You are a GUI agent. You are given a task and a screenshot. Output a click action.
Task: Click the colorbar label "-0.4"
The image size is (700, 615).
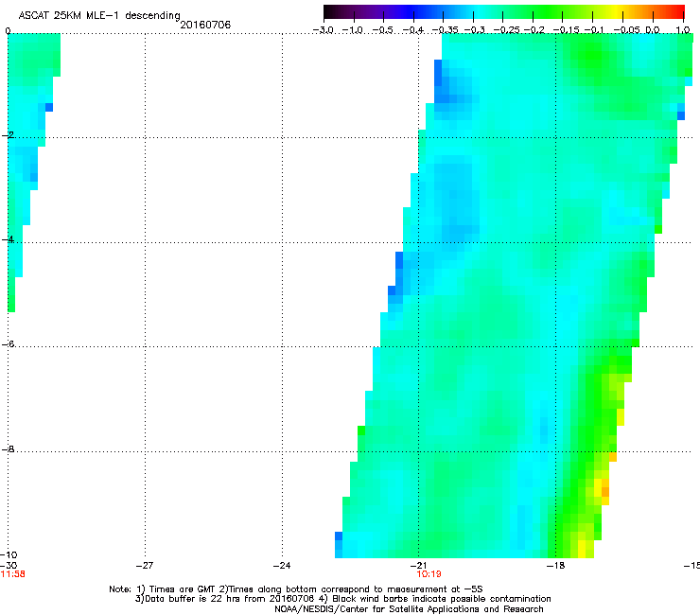pos(413,30)
